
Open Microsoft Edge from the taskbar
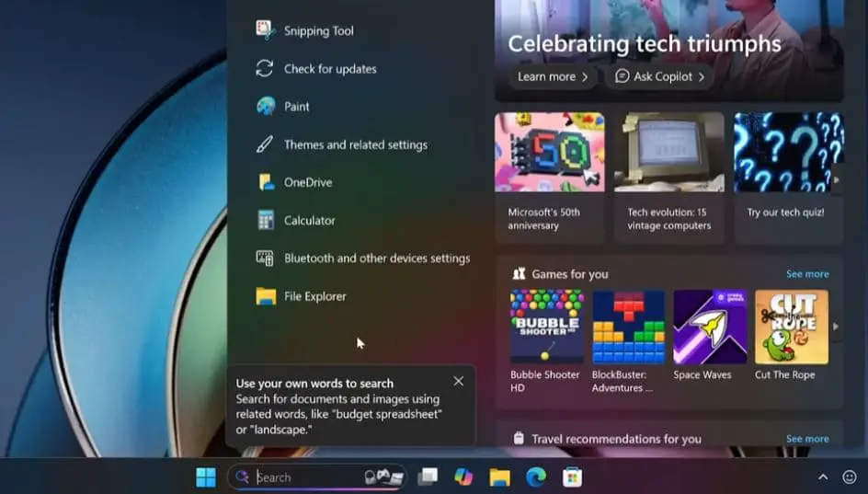(x=536, y=477)
